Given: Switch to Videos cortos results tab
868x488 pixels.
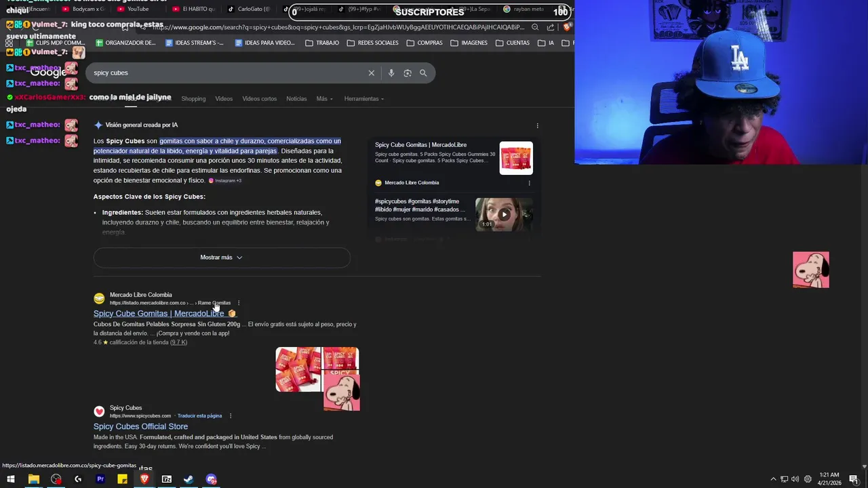Looking at the screenshot, I should (x=260, y=99).
